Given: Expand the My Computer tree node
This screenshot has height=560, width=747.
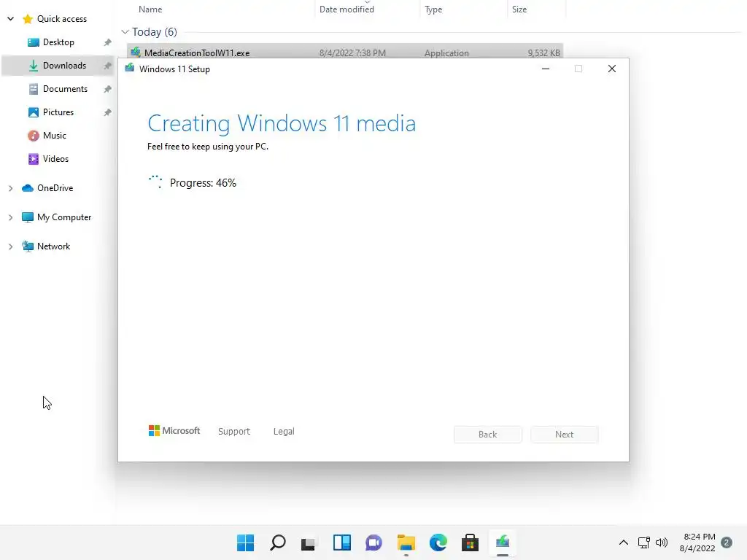Looking at the screenshot, I should pyautogui.click(x=10, y=217).
